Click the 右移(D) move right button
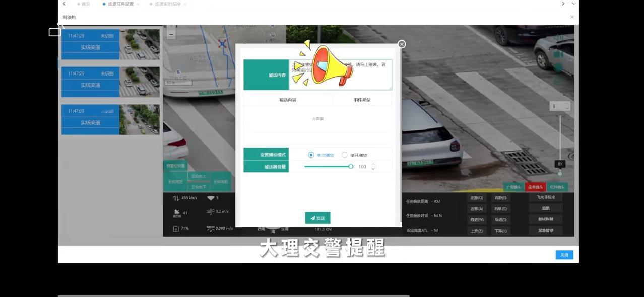 (x=500, y=209)
